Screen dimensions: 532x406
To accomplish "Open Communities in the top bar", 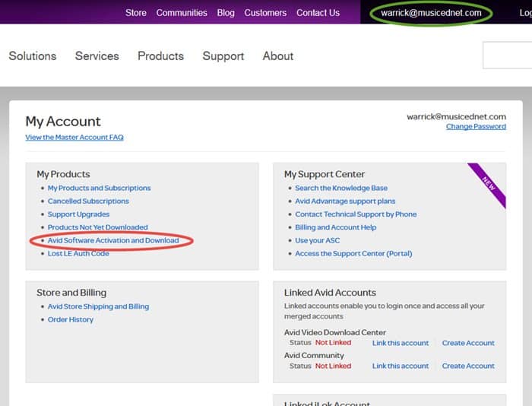I will tap(182, 13).
